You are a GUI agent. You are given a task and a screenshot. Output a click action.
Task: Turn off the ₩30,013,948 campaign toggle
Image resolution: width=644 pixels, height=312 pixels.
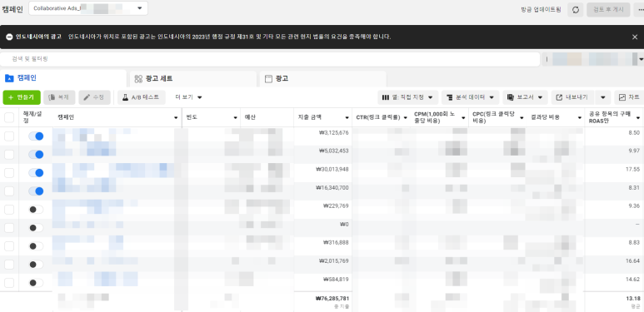point(36,173)
